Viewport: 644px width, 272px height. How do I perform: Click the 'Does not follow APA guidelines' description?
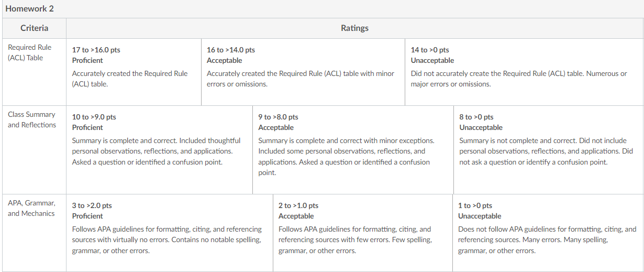click(x=547, y=240)
